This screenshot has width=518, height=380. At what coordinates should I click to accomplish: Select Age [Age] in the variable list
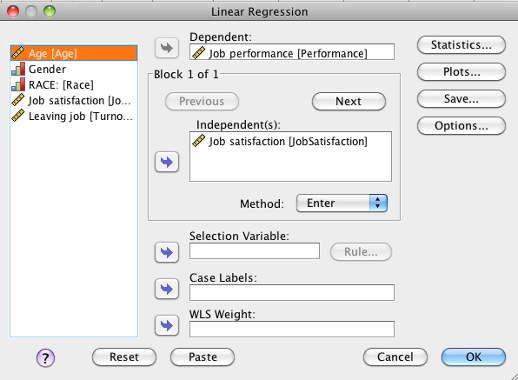coord(74,53)
